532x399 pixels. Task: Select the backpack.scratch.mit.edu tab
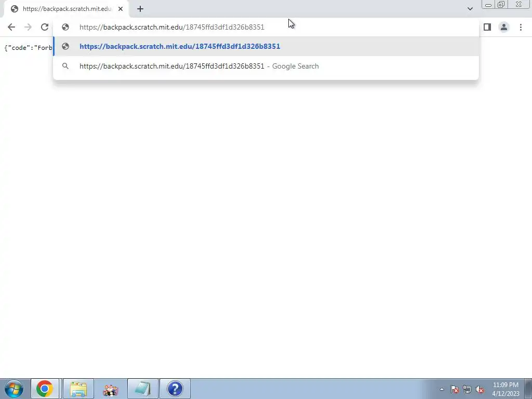(66, 9)
